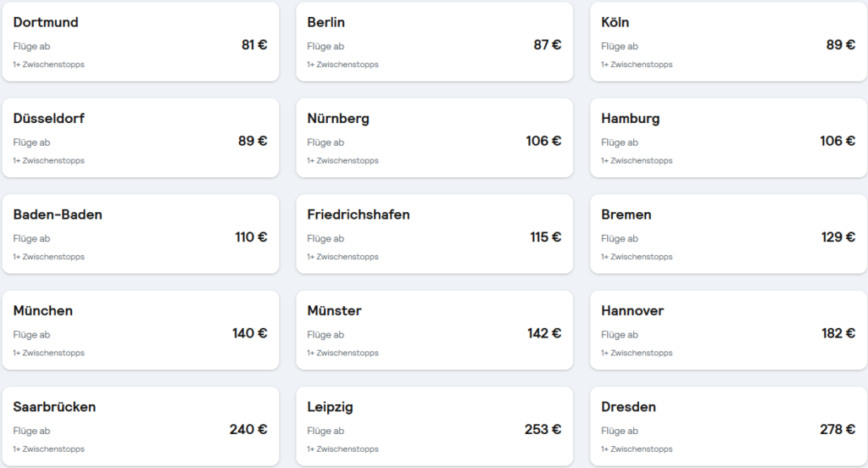The width and height of the screenshot is (868, 468).
Task: Click the 140 € price on München card
Action: tap(250, 333)
